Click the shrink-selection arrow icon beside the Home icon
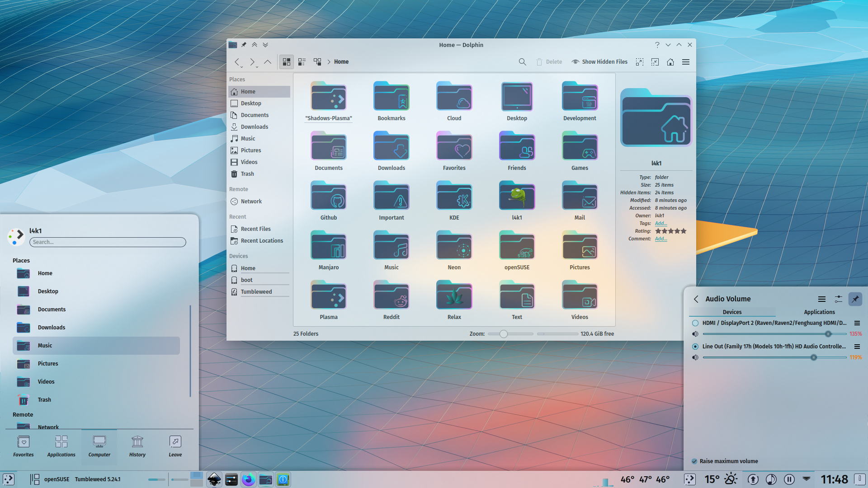Screen dimensions: 868x488 655,62
